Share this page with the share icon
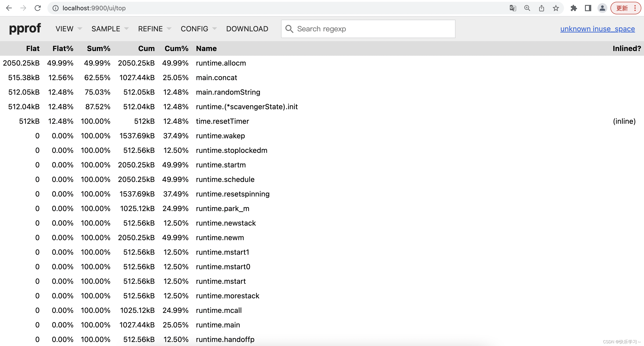This screenshot has height=346, width=644. click(x=542, y=8)
